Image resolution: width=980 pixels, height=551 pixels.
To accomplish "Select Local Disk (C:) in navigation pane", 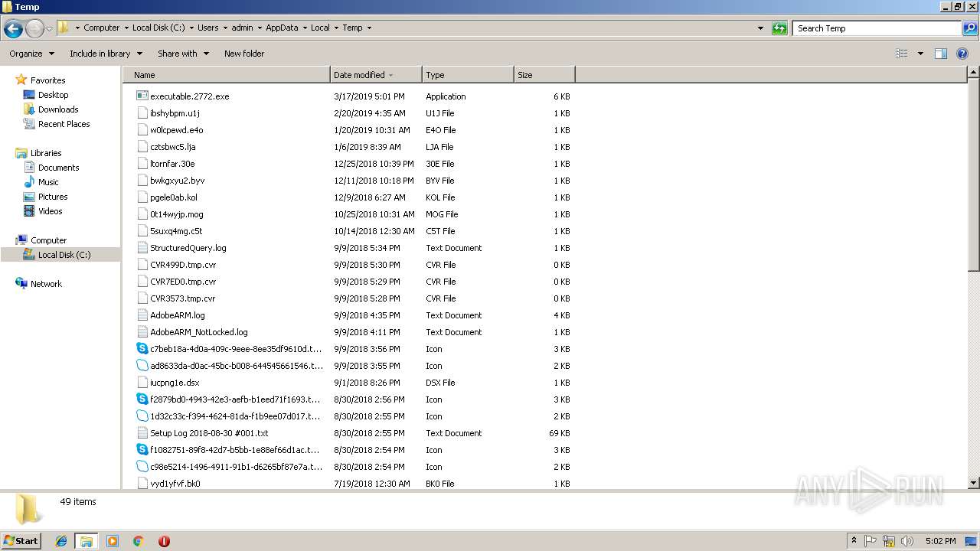I will [x=64, y=255].
